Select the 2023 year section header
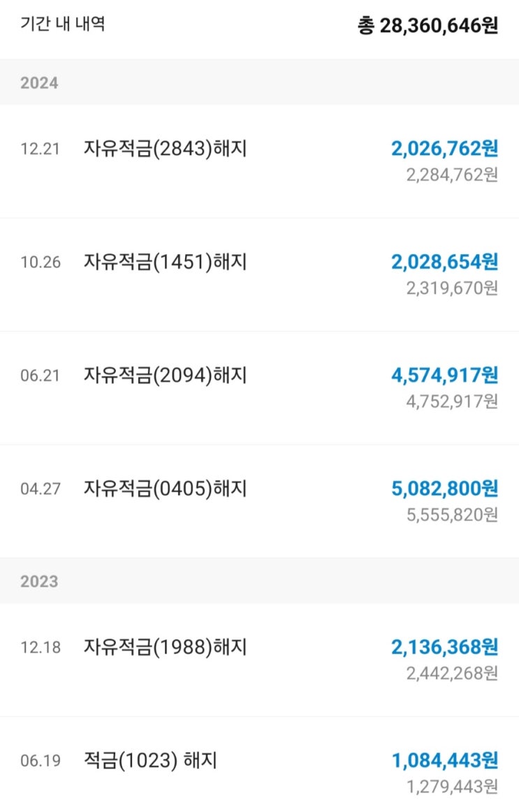Viewport: 519px width, 812px height. point(260,581)
